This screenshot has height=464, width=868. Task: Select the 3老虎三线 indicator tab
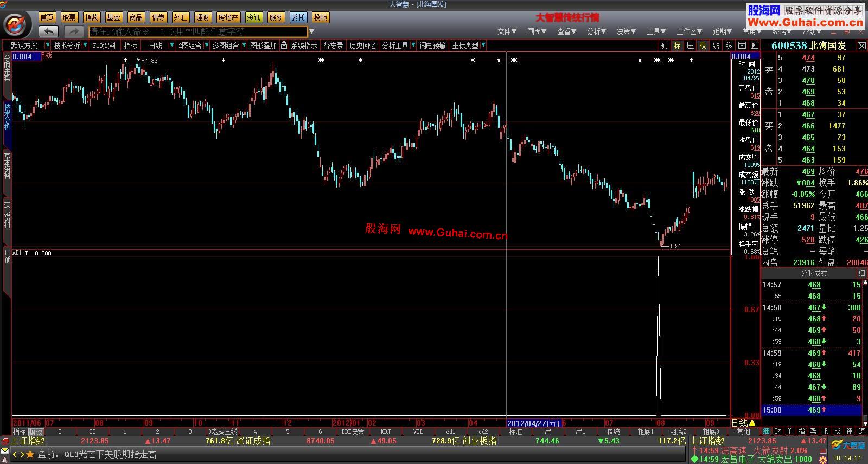(222, 431)
